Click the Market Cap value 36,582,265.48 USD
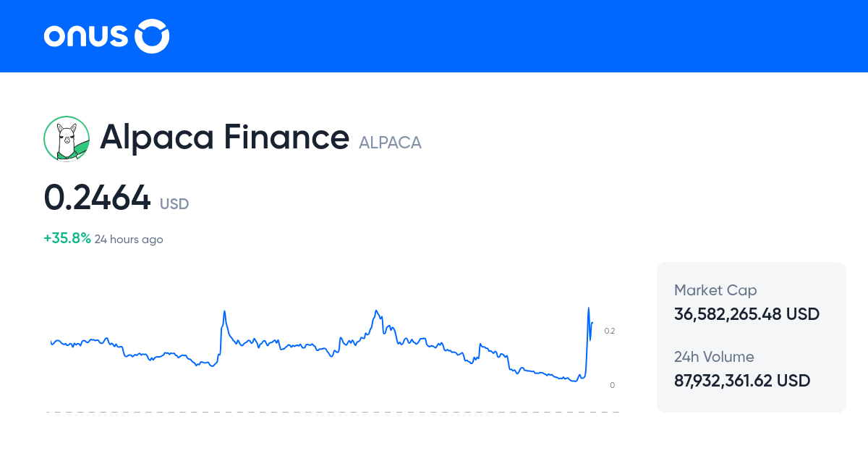 746,314
